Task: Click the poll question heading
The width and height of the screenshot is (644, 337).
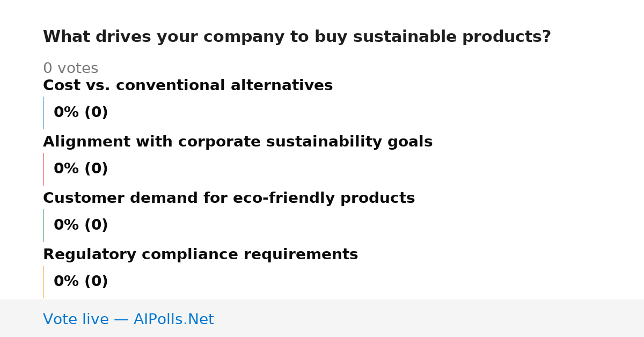Action: [297, 37]
